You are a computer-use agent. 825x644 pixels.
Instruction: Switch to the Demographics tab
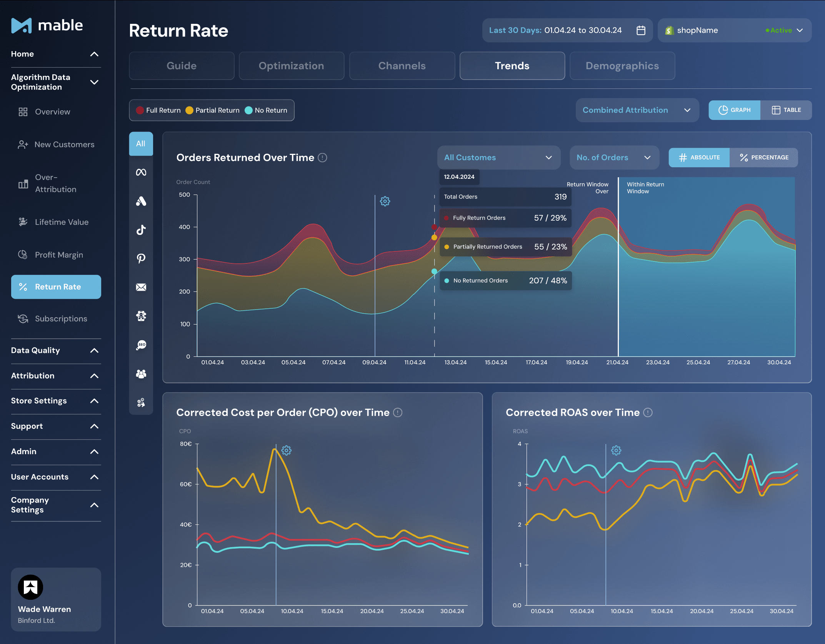[x=622, y=66]
